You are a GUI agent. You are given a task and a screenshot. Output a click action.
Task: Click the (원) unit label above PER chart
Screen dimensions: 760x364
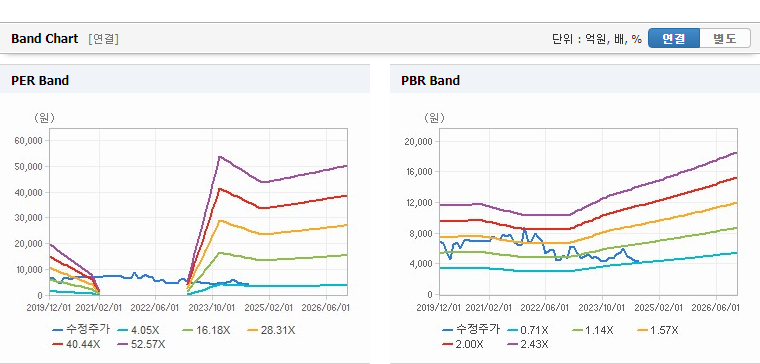point(45,118)
